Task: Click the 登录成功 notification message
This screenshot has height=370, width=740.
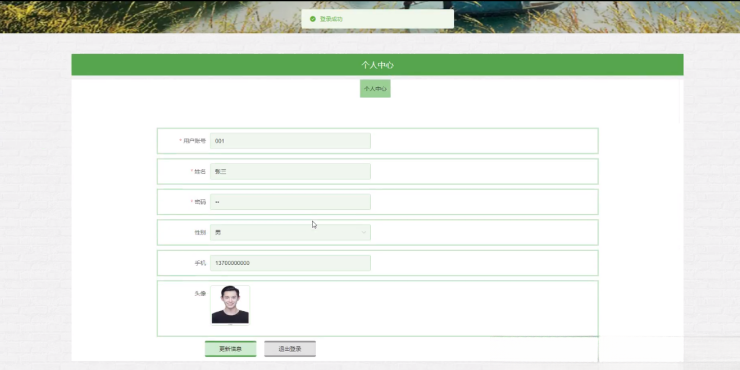Action: 331,19
